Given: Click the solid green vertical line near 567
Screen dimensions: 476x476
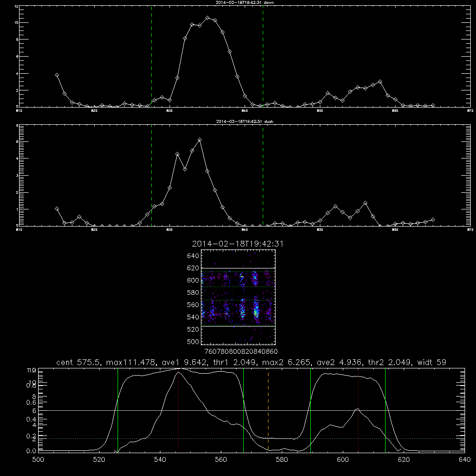Looking at the screenshot, I should tap(243, 410).
